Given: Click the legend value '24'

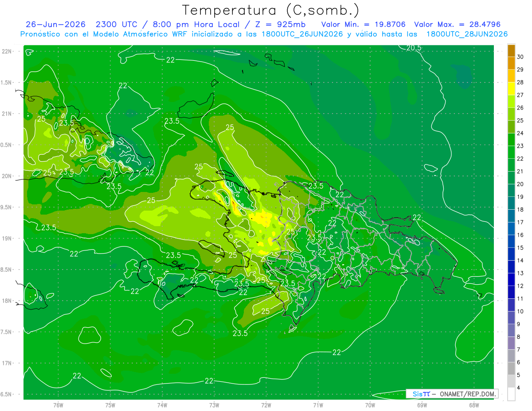Looking at the screenshot, I should (521, 133).
